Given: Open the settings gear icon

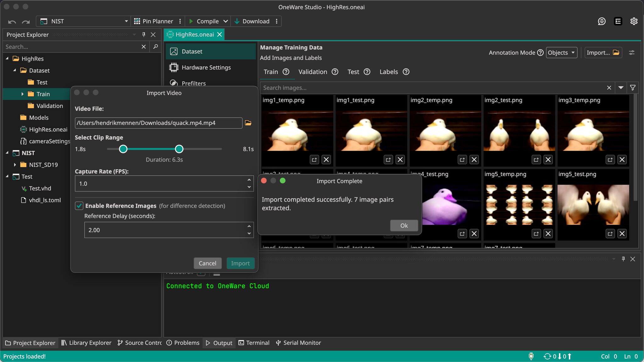Looking at the screenshot, I should point(634,21).
